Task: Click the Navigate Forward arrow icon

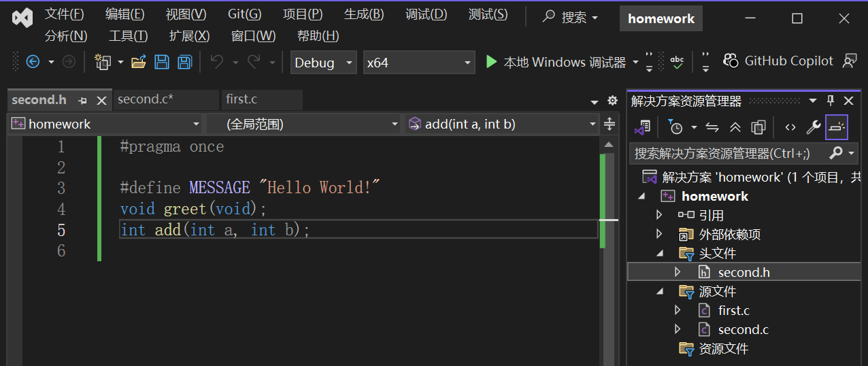Action: (69, 62)
